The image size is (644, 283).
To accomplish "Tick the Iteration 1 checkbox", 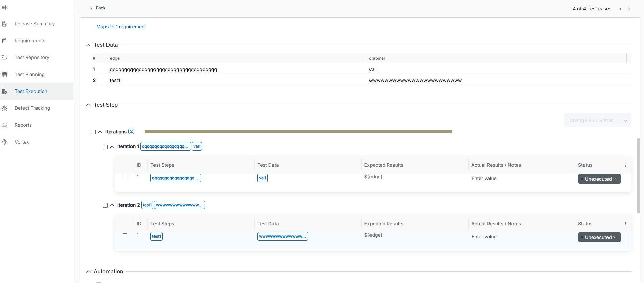I will point(105,147).
